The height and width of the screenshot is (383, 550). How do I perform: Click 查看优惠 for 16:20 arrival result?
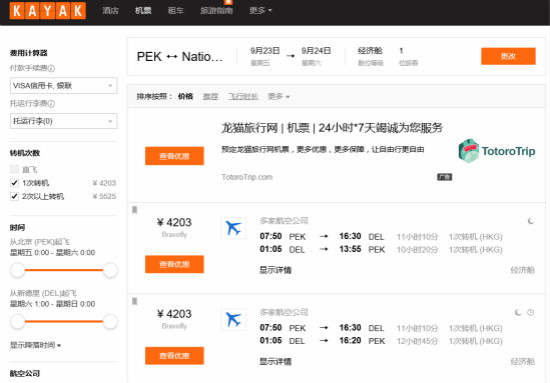[x=174, y=356]
